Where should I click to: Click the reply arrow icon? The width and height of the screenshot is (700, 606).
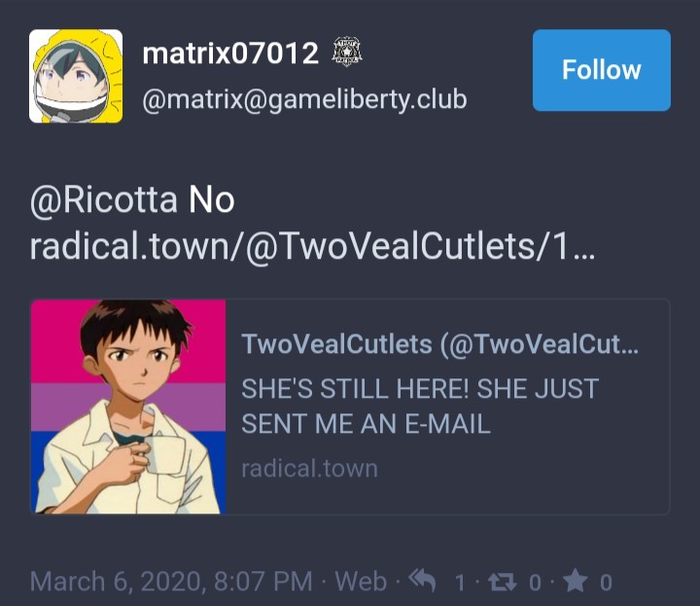[x=422, y=581]
